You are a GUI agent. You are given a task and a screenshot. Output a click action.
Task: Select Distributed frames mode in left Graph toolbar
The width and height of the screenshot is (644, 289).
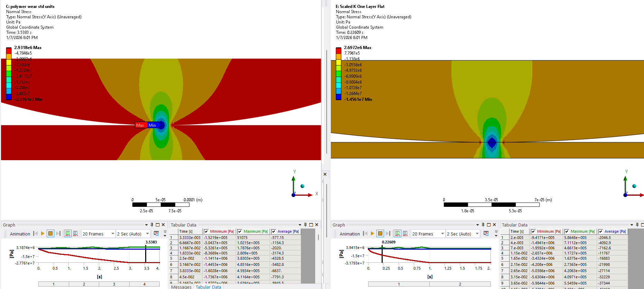pos(68,234)
